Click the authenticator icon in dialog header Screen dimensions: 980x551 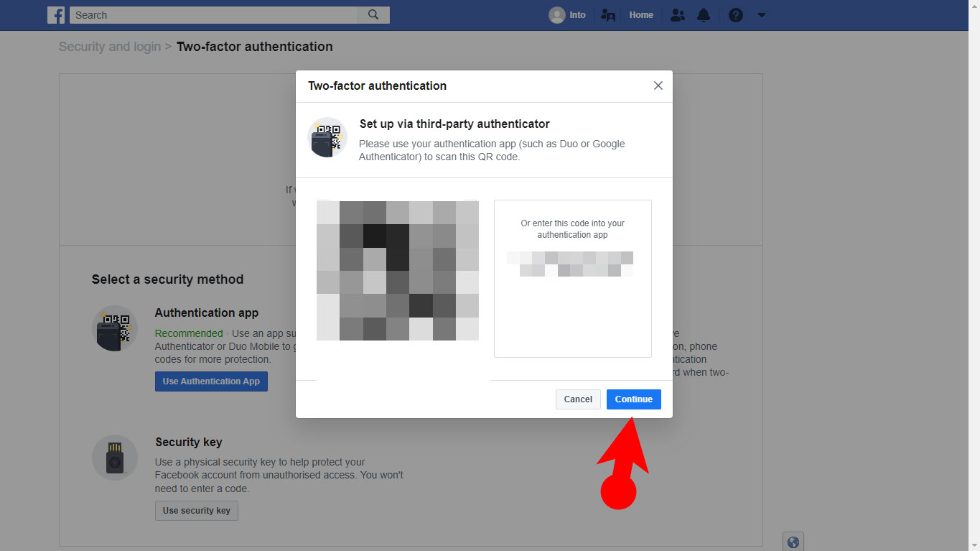tap(327, 137)
